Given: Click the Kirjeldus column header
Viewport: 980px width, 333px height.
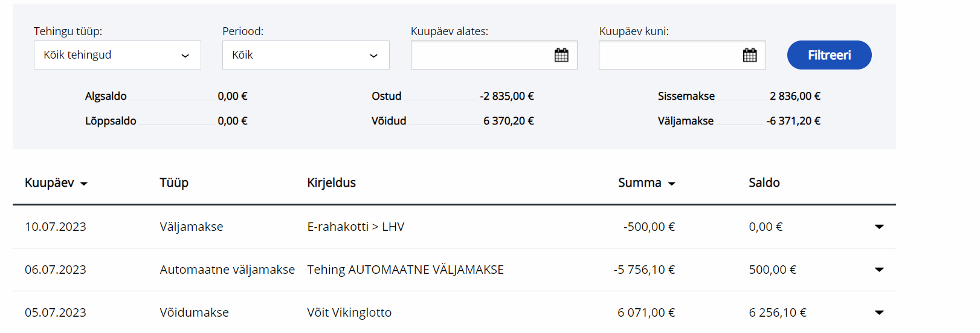Looking at the screenshot, I should [331, 183].
